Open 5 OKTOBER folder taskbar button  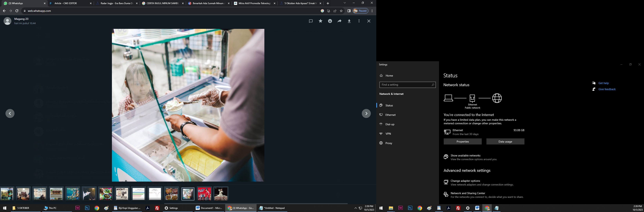point(25,208)
